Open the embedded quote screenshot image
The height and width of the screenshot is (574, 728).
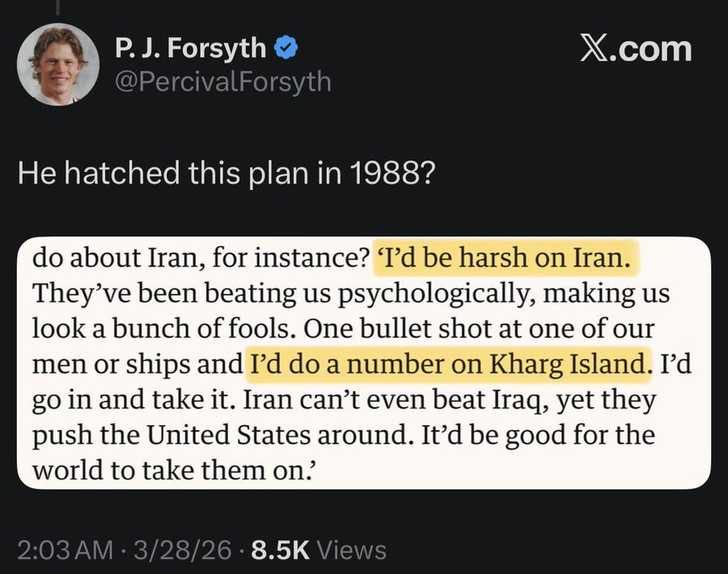tap(363, 362)
